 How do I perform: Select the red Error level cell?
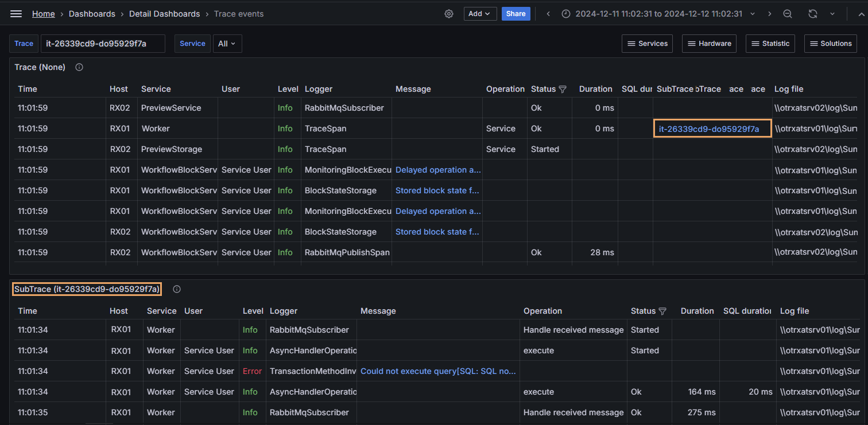252,371
